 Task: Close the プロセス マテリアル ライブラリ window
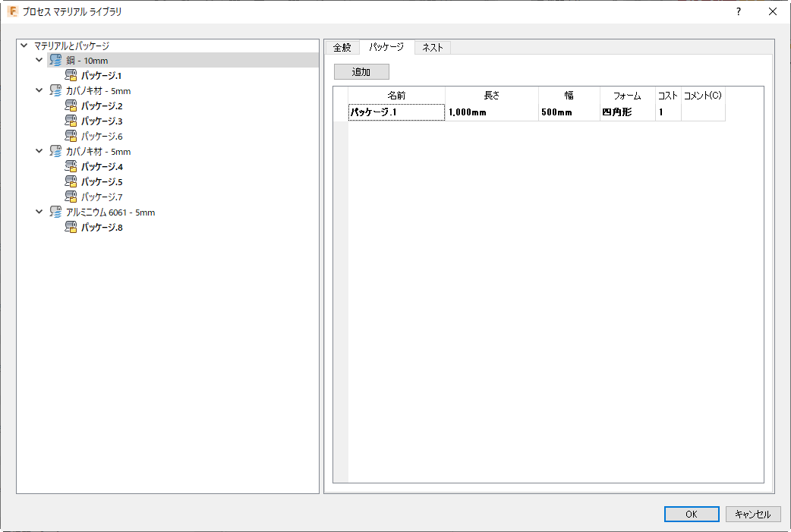pos(772,11)
